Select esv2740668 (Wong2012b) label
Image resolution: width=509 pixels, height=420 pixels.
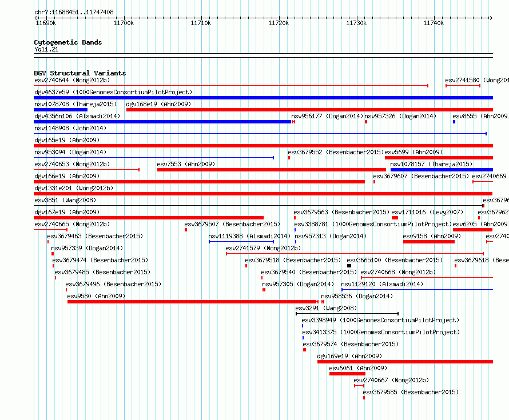(398, 272)
